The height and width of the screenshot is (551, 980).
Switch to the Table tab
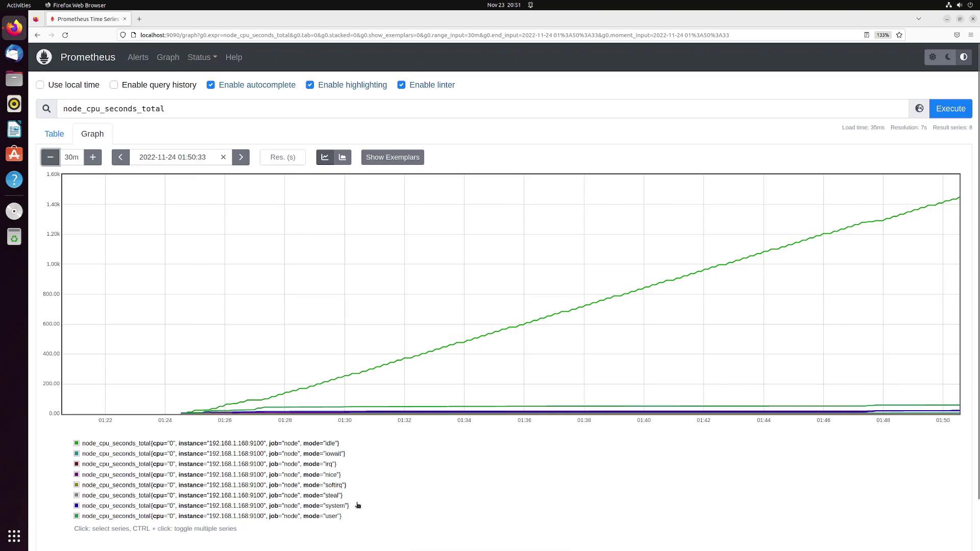pyautogui.click(x=54, y=134)
